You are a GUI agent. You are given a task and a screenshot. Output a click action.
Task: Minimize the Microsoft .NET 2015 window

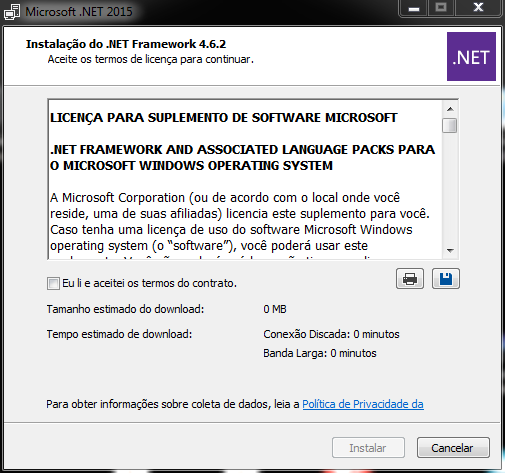[x=414, y=8]
